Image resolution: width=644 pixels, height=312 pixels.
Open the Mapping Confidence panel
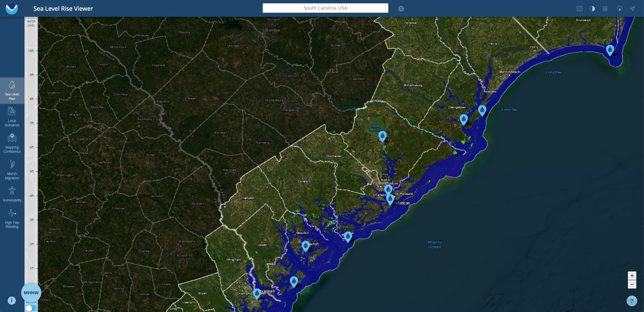coord(12,143)
